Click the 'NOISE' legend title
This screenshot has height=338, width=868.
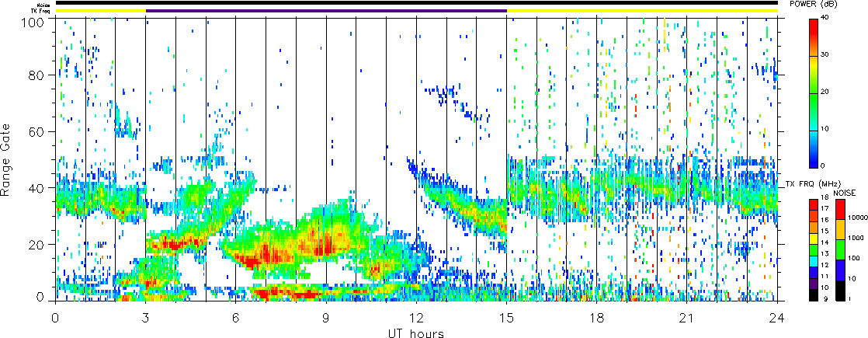(844, 193)
